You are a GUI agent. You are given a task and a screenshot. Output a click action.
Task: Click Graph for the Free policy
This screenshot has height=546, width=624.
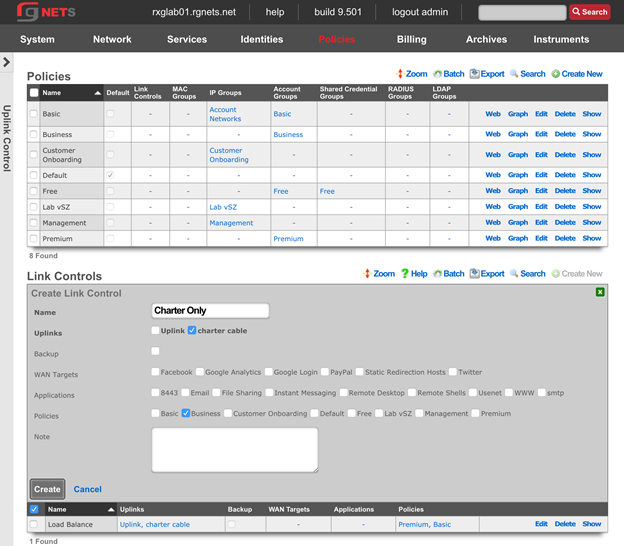pyautogui.click(x=518, y=191)
